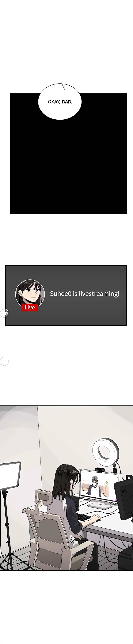Click the monitor stand base
The image size is (133, 644).
coord(100,506)
